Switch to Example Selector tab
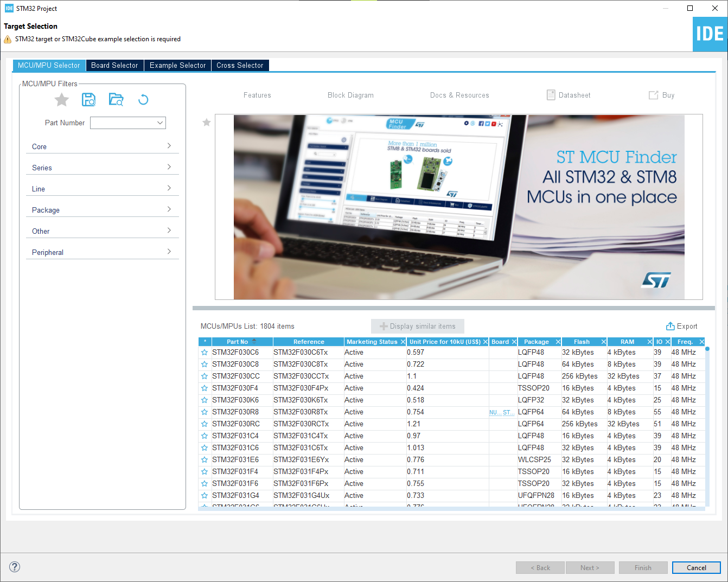The width and height of the screenshot is (728, 582). point(177,65)
